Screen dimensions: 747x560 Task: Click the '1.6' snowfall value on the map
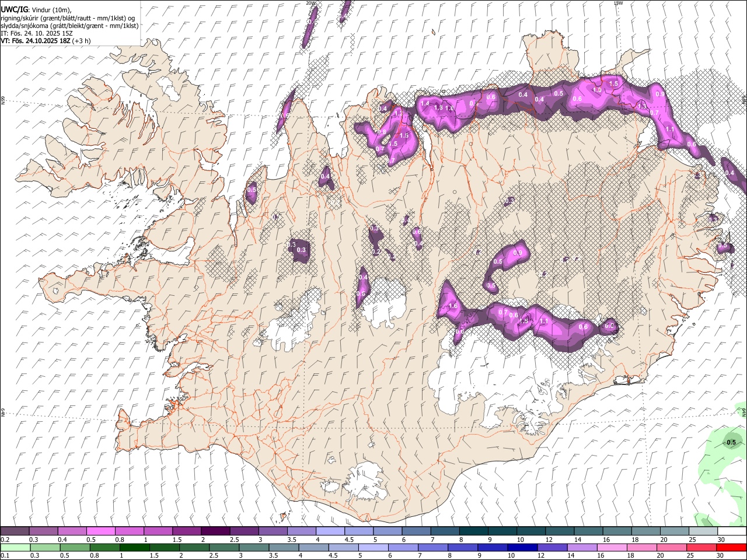(x=453, y=306)
